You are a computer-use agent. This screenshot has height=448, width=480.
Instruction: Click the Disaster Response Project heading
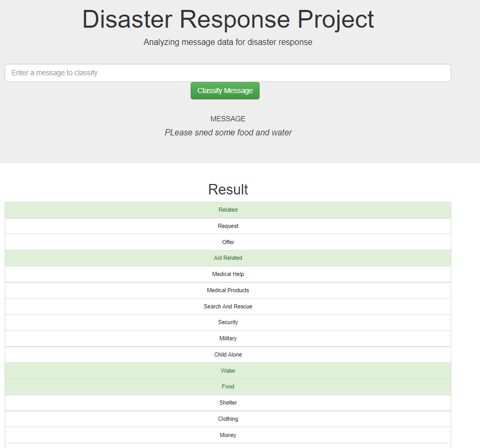pyautogui.click(x=228, y=19)
